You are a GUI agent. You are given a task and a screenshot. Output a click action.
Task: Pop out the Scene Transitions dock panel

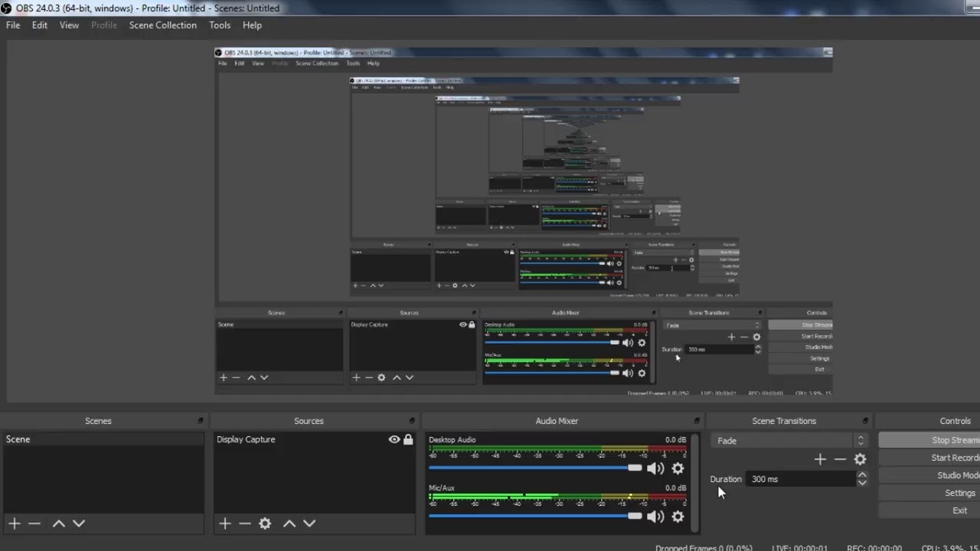(865, 421)
